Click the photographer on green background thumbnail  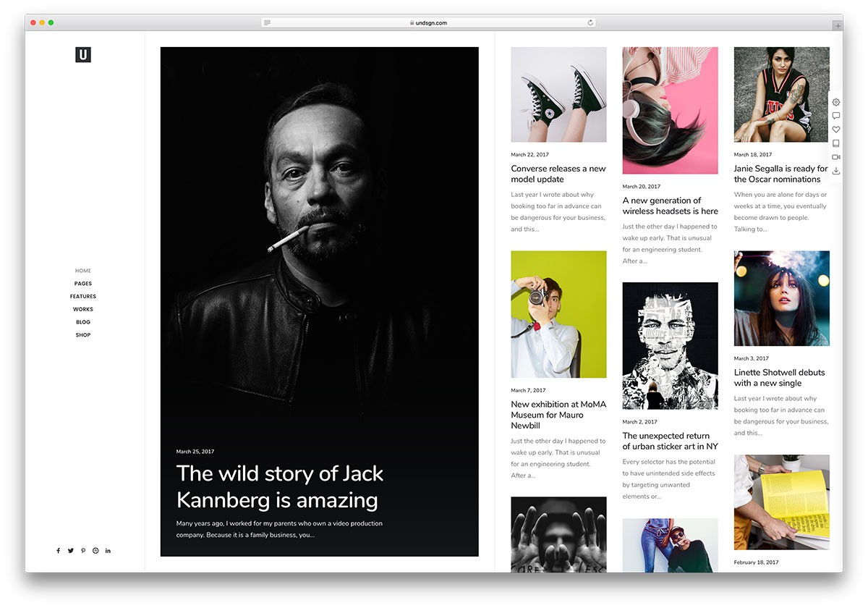(x=558, y=314)
